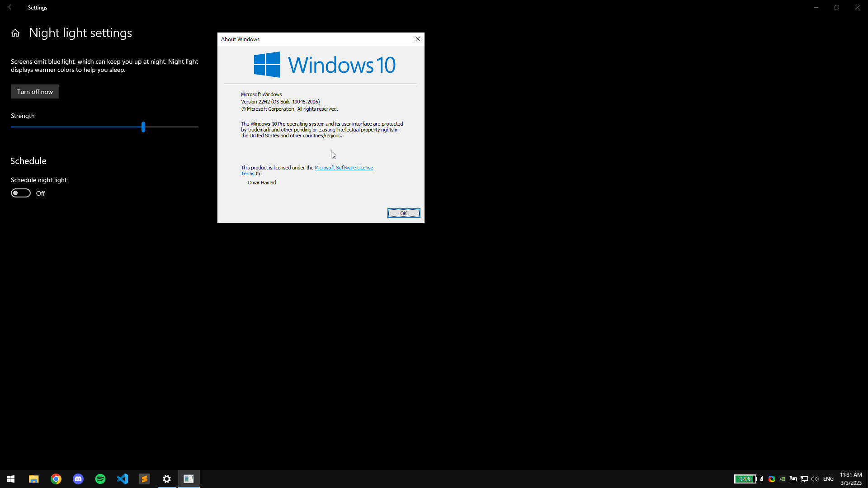Open the volume control in the tray

pos(815,479)
